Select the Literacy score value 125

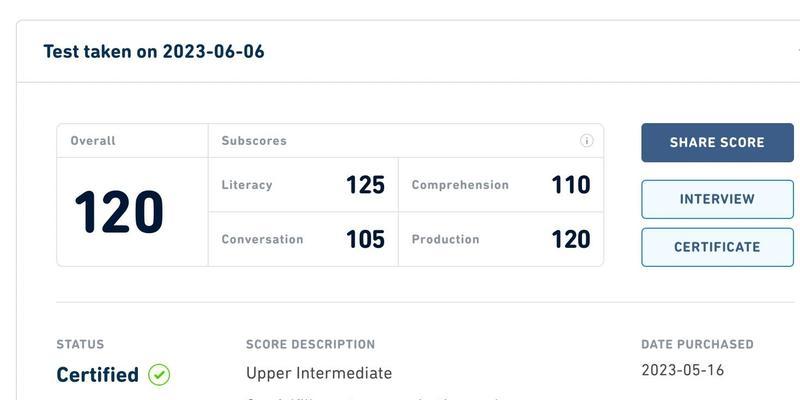[x=365, y=185]
